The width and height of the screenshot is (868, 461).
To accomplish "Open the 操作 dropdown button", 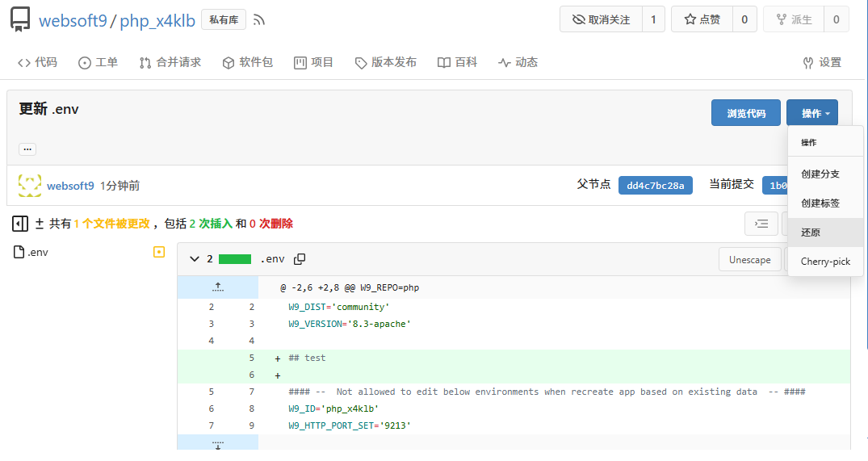I will click(811, 114).
